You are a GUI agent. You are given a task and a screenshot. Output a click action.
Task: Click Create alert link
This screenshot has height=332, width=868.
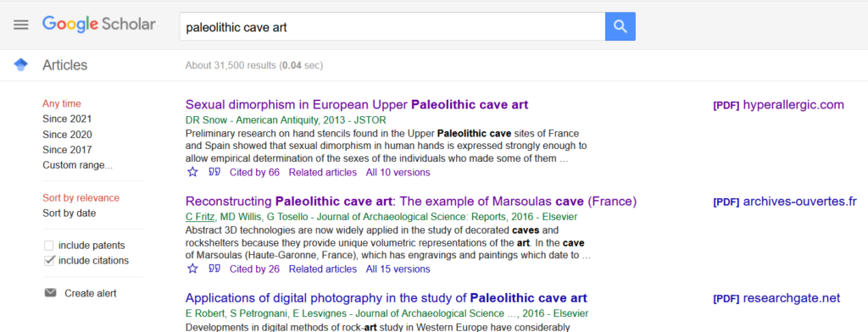pos(90,293)
